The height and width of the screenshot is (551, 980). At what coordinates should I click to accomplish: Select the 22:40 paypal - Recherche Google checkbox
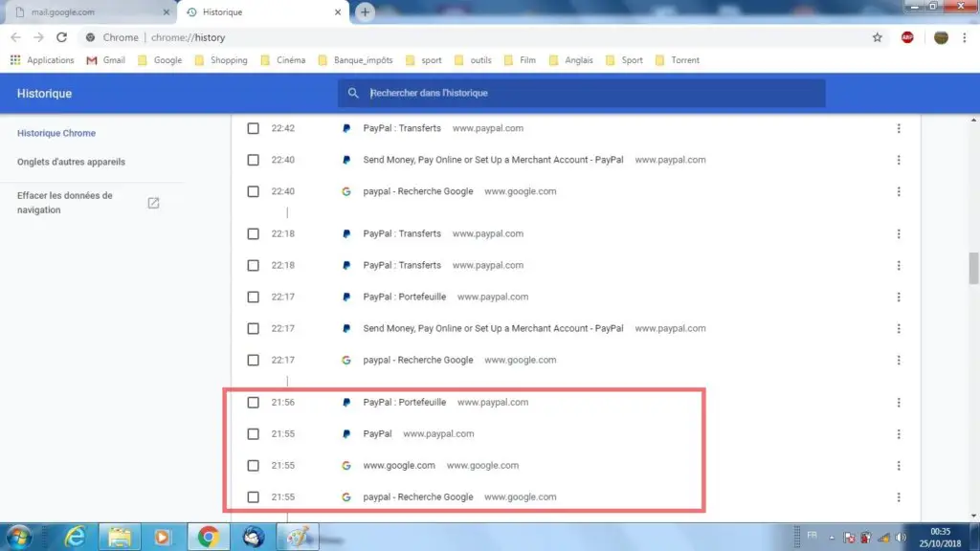click(253, 191)
